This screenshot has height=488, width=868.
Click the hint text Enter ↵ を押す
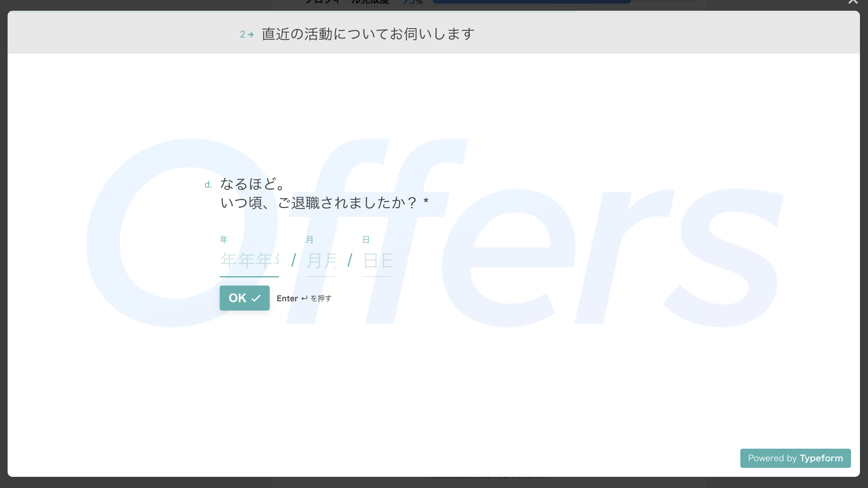coord(304,299)
